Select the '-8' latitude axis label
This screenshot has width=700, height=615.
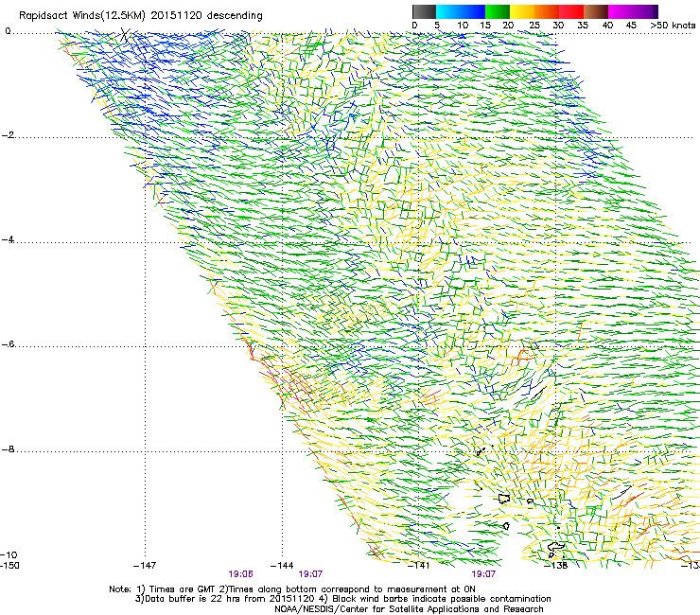(x=8, y=449)
